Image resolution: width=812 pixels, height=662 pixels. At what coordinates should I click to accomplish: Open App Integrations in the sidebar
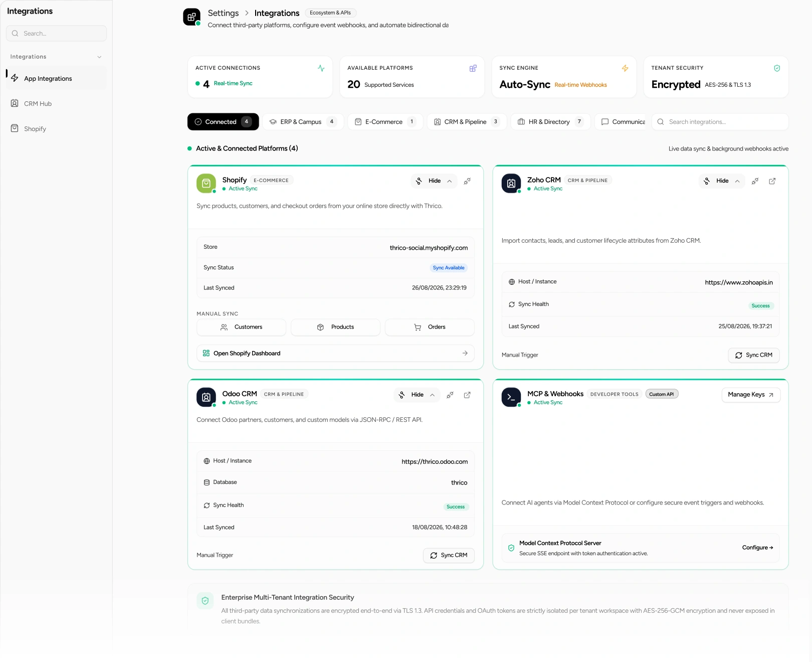pyautogui.click(x=56, y=79)
